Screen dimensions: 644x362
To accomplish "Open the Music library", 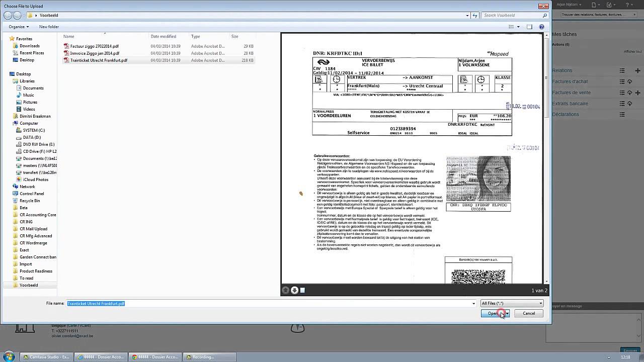I will 29,95.
